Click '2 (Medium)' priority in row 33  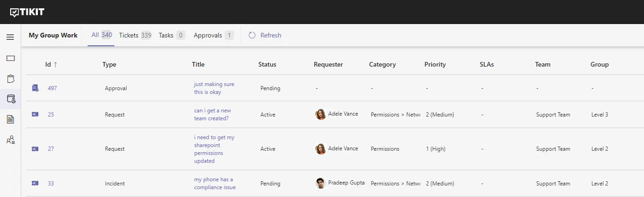440,184
